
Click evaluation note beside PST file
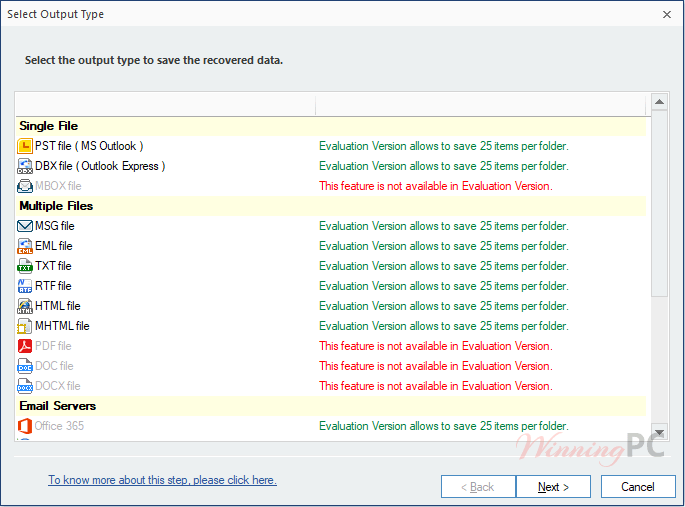(x=444, y=146)
